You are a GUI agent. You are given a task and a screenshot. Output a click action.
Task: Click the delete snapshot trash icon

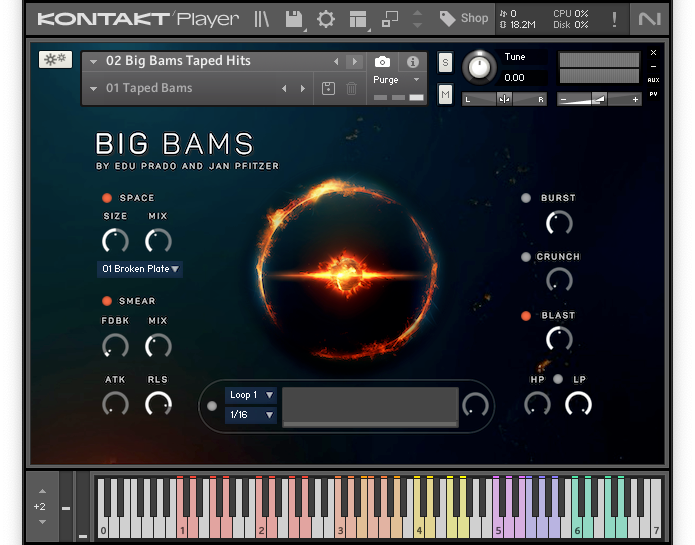tap(351, 89)
